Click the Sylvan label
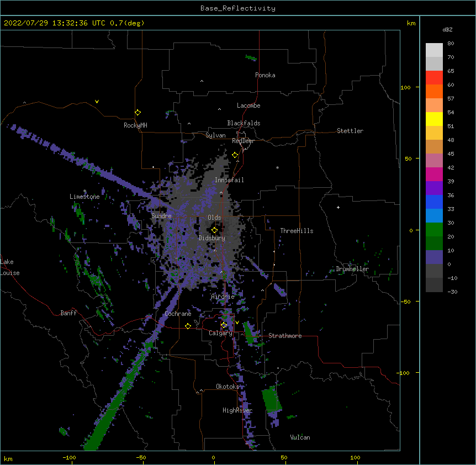 click(215, 135)
